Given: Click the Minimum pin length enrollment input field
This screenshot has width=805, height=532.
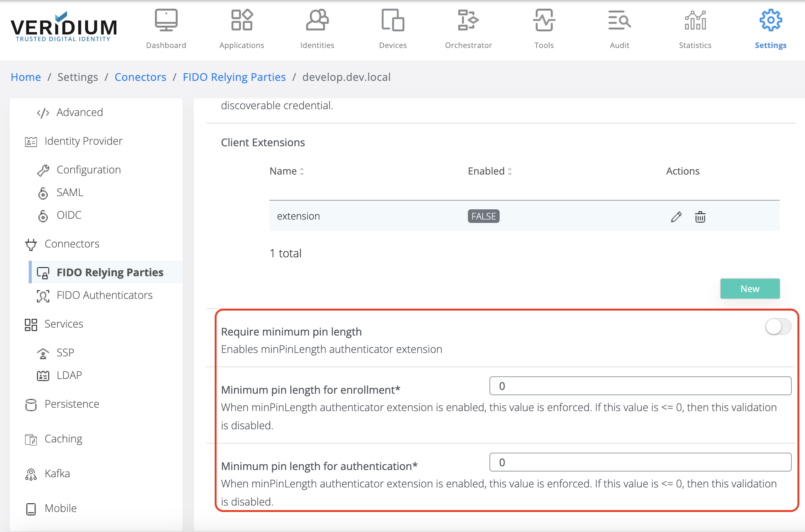Looking at the screenshot, I should 641,386.
